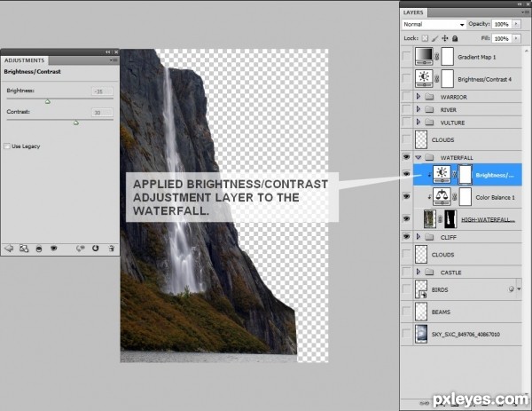The image size is (532, 411).
Task: Show the Gradient Map 1 layer
Action: tap(406, 56)
